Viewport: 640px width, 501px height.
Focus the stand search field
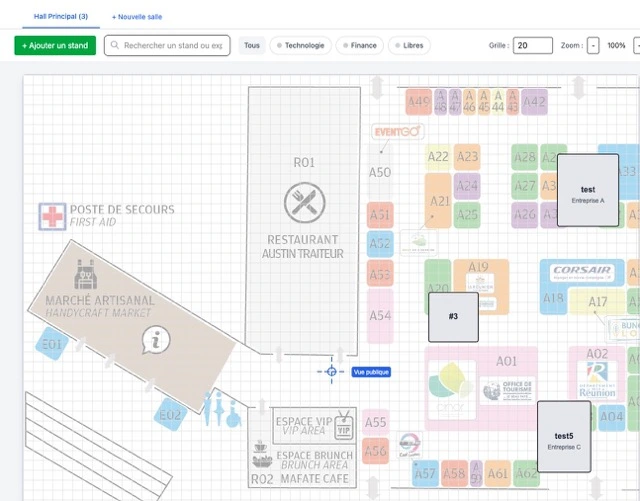tap(167, 45)
